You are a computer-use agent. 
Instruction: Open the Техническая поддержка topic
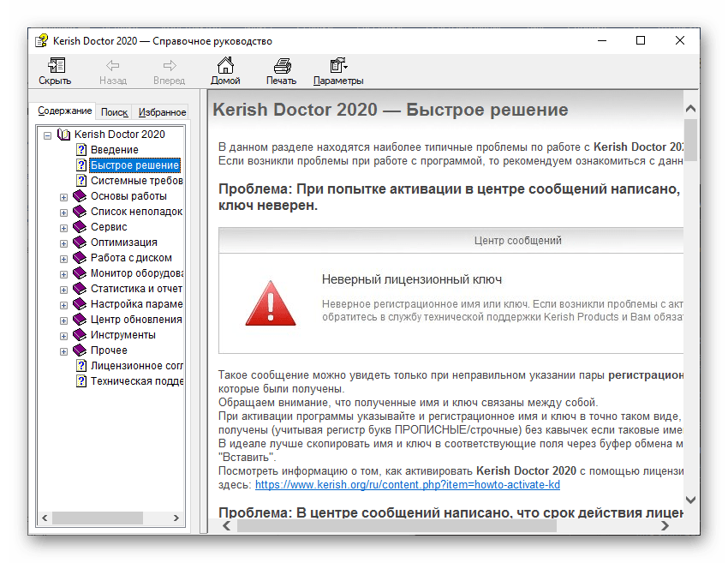point(136,381)
